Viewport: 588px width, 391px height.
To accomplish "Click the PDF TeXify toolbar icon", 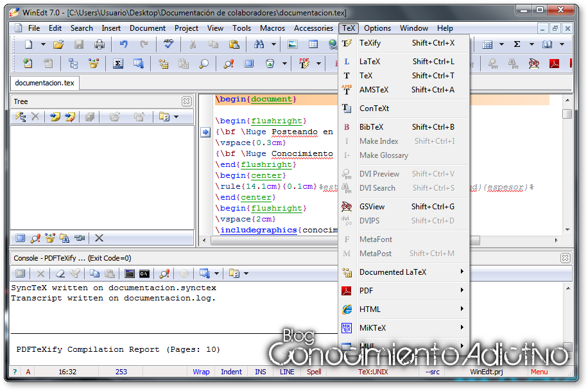I will pyautogui.click(x=304, y=64).
